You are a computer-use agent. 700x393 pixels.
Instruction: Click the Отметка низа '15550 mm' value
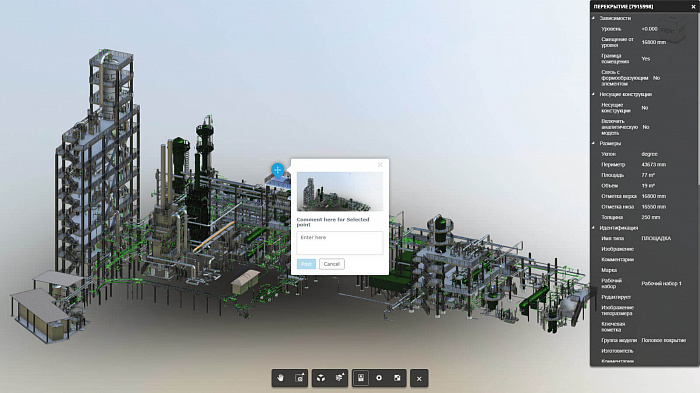654,207
